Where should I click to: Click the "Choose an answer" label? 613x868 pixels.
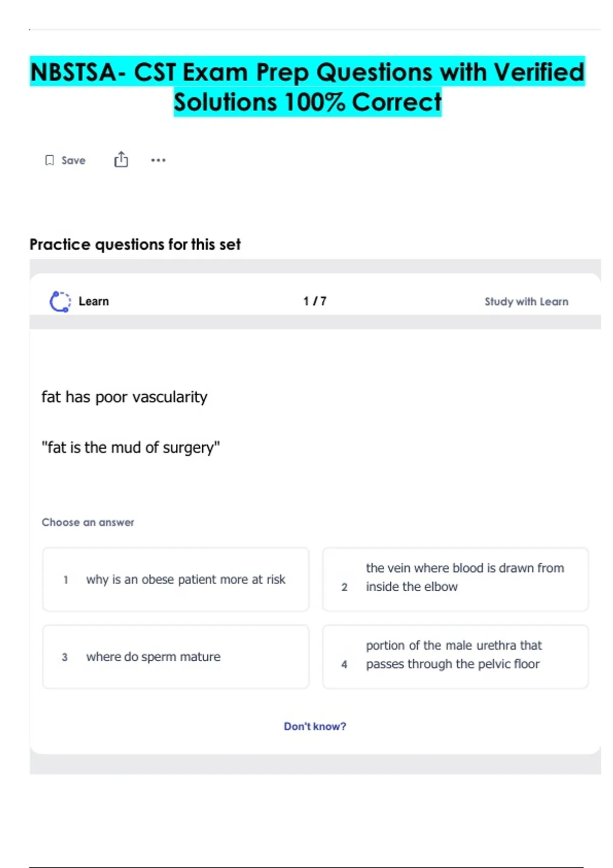pos(88,522)
